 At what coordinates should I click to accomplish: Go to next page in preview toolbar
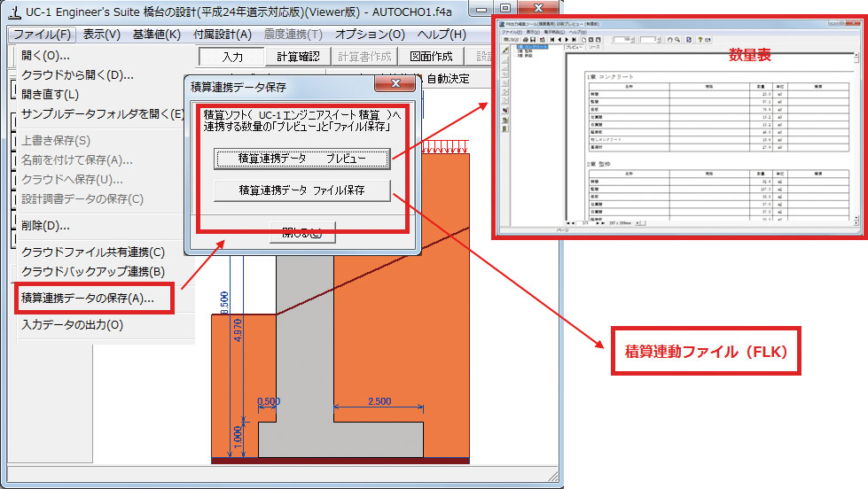click(567, 40)
